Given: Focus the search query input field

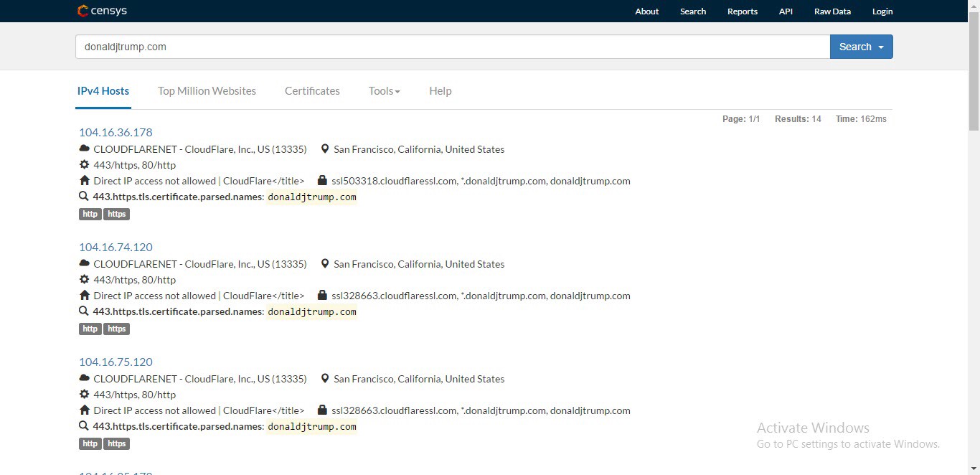Looking at the screenshot, I should pos(453,47).
